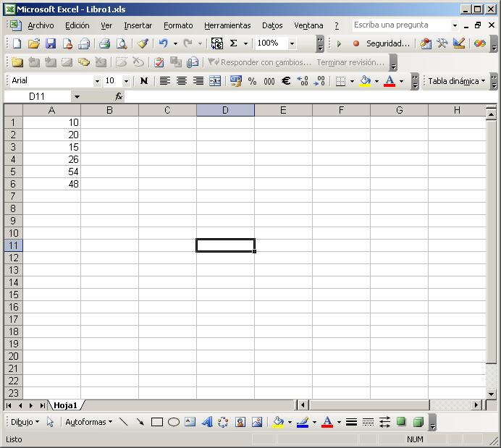The image size is (501, 448).
Task: Open the Formato menu
Action: click(x=178, y=25)
